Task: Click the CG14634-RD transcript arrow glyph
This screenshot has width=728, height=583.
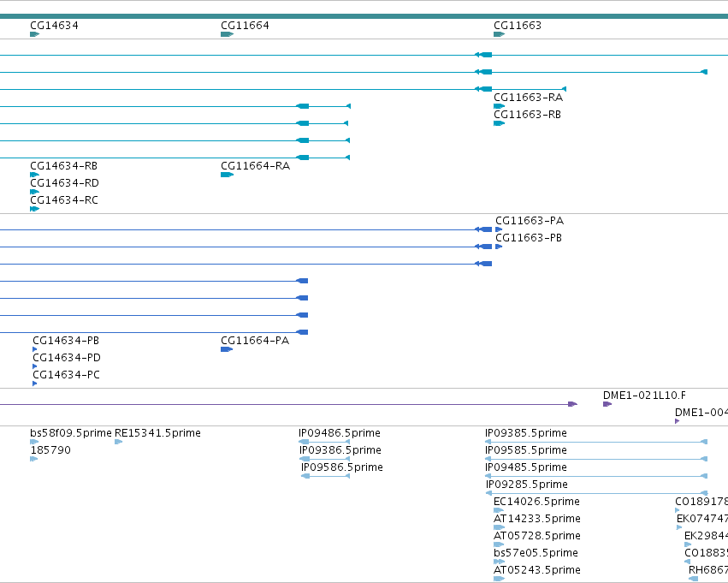Action: pos(35,192)
